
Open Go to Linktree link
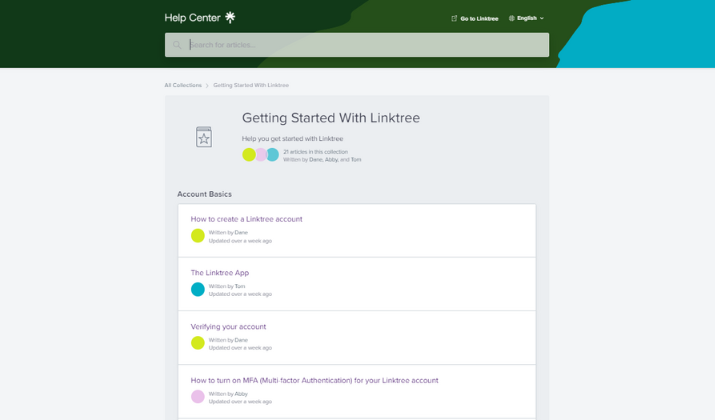pyautogui.click(x=479, y=18)
